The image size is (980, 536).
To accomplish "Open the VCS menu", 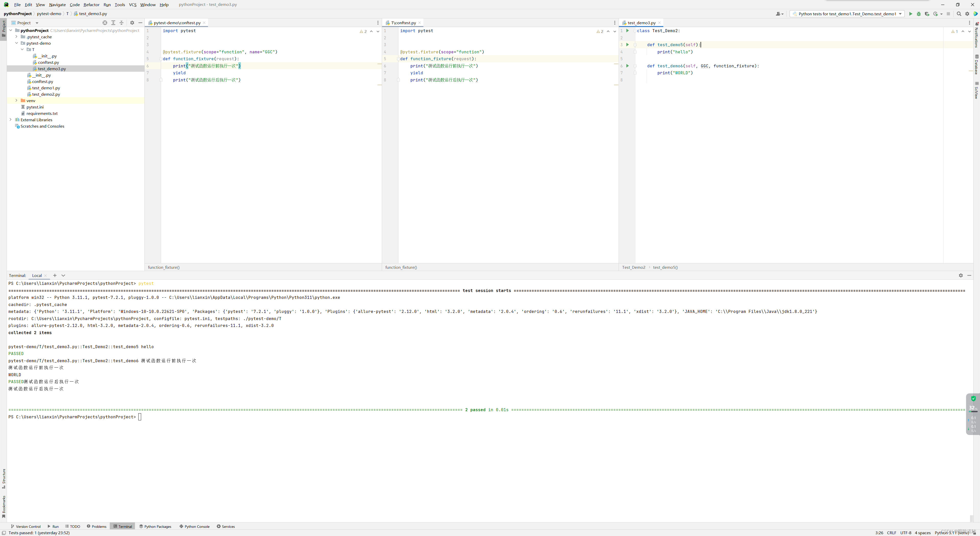I will [132, 5].
